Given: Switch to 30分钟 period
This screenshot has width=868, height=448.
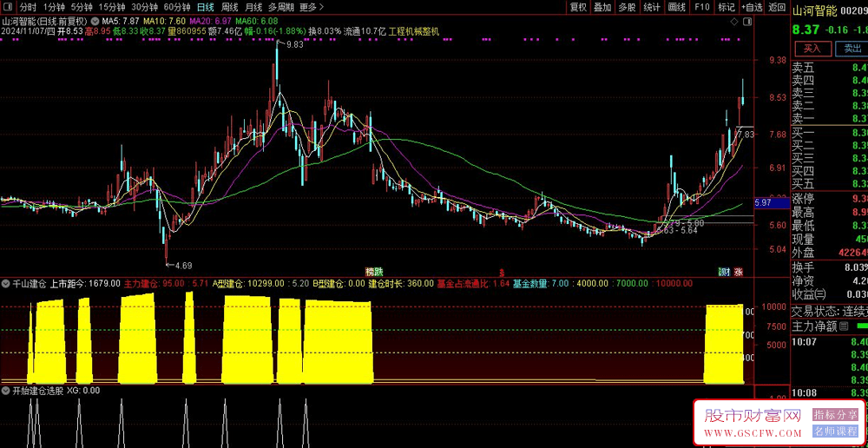Looking at the screenshot, I should (144, 7).
